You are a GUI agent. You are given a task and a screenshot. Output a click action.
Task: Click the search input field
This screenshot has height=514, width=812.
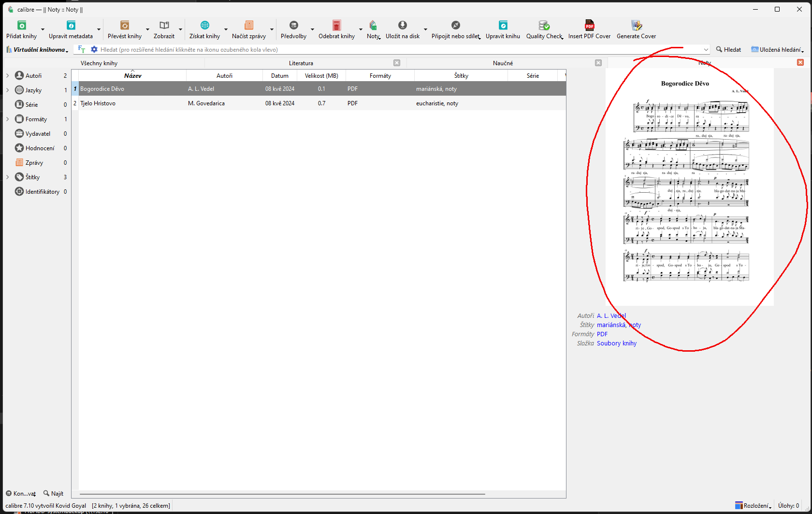400,49
